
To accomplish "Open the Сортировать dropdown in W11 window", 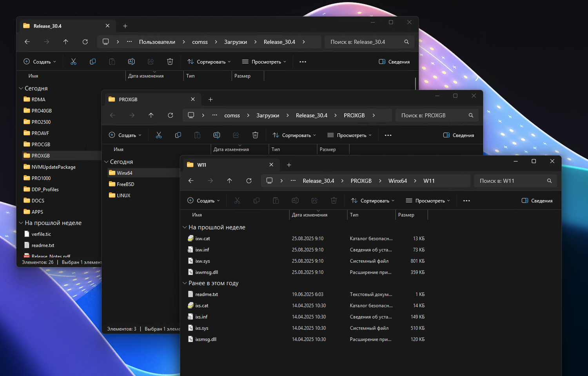I will tap(372, 201).
